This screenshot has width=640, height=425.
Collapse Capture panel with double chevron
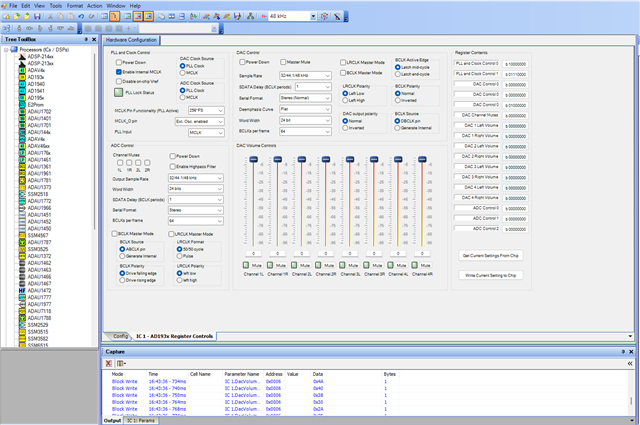coord(630,363)
